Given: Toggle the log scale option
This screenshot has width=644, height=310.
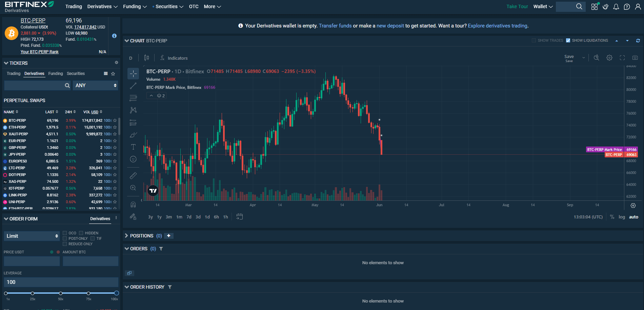Looking at the screenshot, I should (x=622, y=217).
